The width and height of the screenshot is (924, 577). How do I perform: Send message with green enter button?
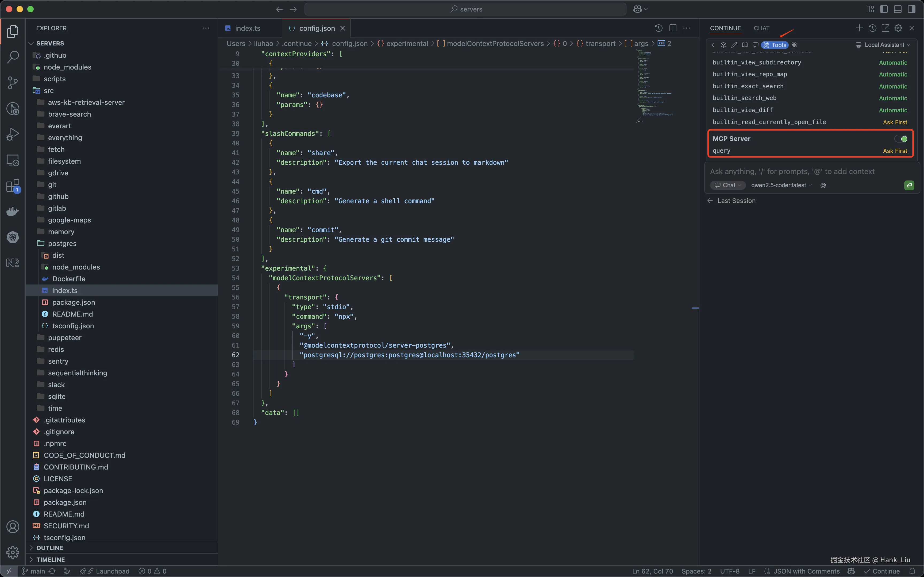click(909, 186)
